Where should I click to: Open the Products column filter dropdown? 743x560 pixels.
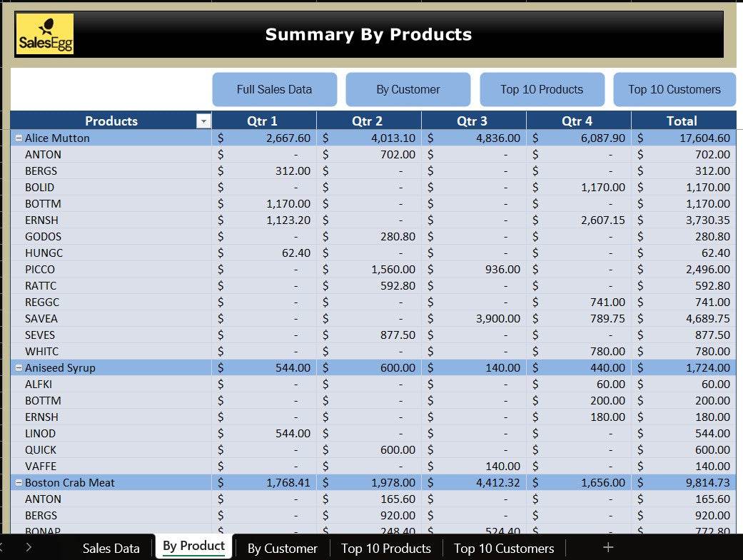tap(204, 121)
